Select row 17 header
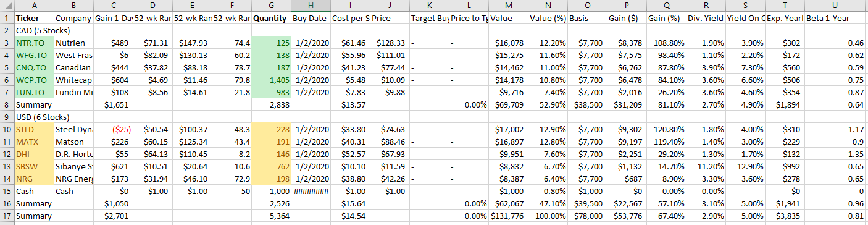The height and width of the screenshot is (225, 868). point(7,216)
